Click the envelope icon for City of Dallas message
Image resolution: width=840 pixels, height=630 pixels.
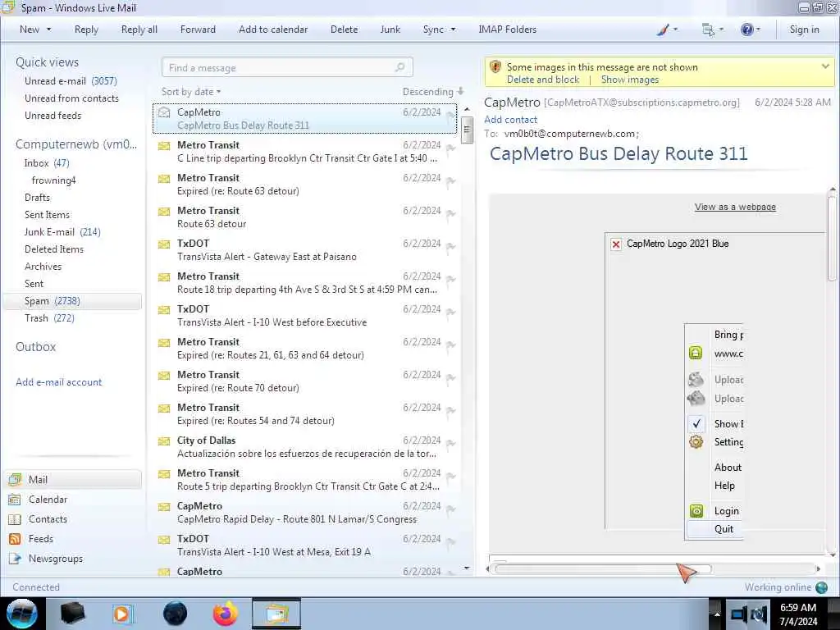click(164, 441)
